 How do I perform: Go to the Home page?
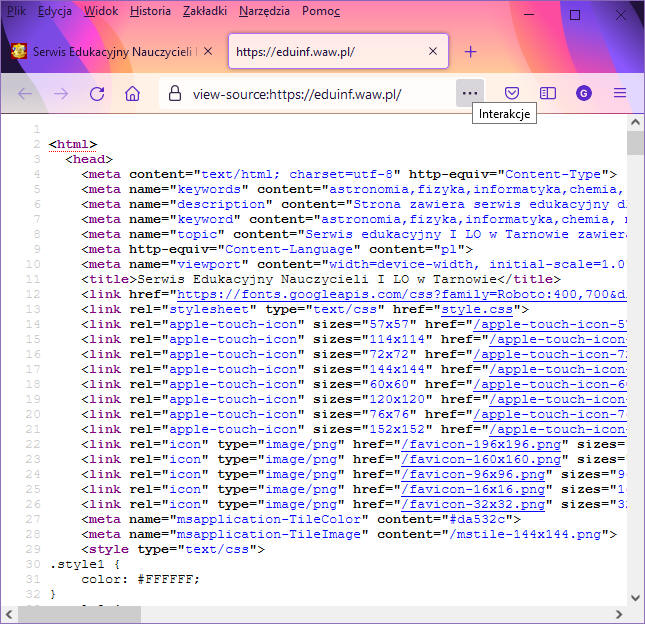133,93
